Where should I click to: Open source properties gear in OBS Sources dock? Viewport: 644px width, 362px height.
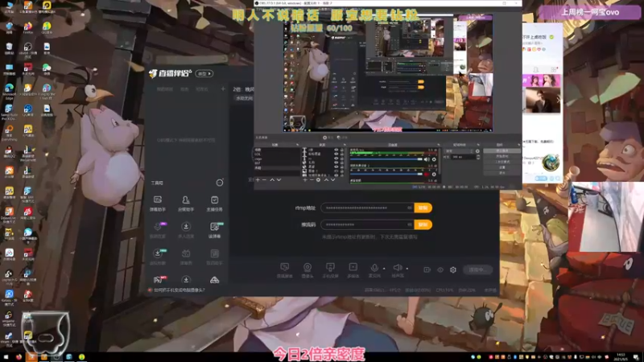tap(318, 179)
